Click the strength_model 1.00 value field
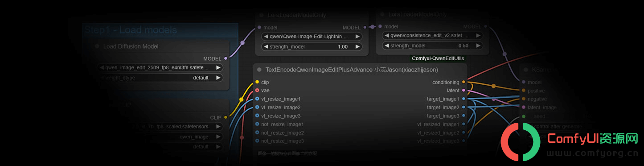 [x=312, y=46]
